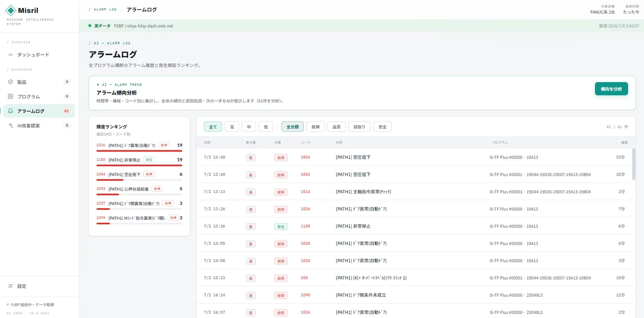The width and height of the screenshot is (644, 318).
Task: Click the 日時 column header
Action: (207, 143)
